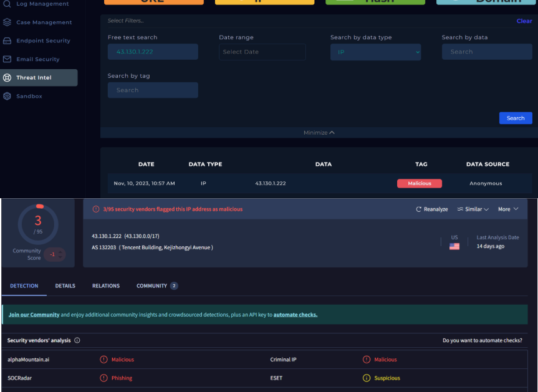The height and width of the screenshot is (392, 538).
Task: Select Threat Intel in sidebar
Action: point(39,78)
